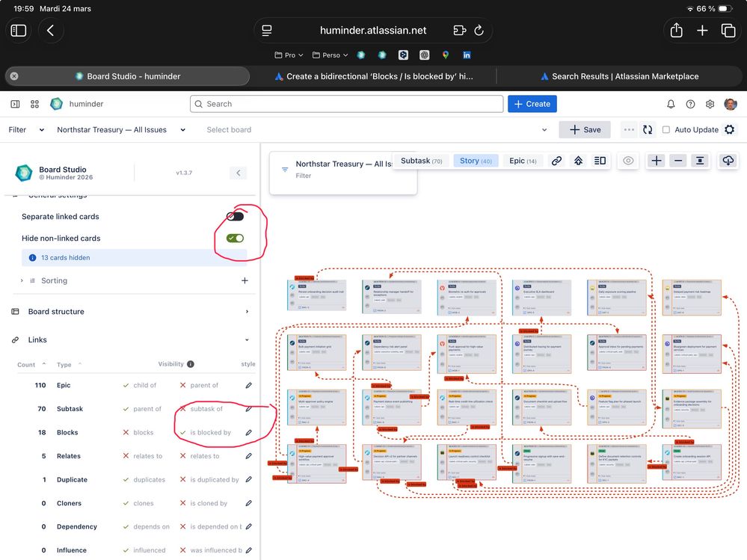This screenshot has width=747, height=560.
Task: Open Jira settings gear in header
Action: pyautogui.click(x=710, y=104)
